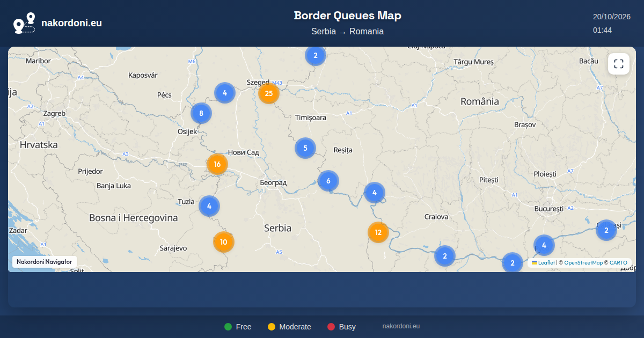Click the Târgu Mureș city label

(473, 62)
